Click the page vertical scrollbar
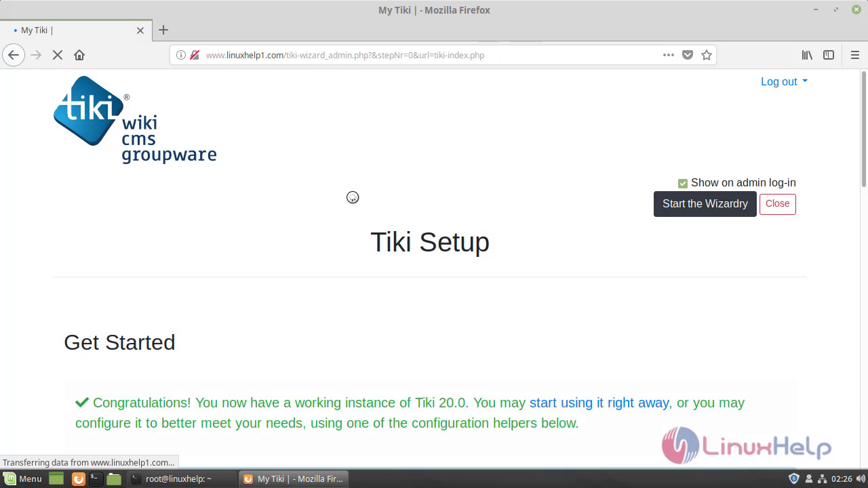 [863, 129]
